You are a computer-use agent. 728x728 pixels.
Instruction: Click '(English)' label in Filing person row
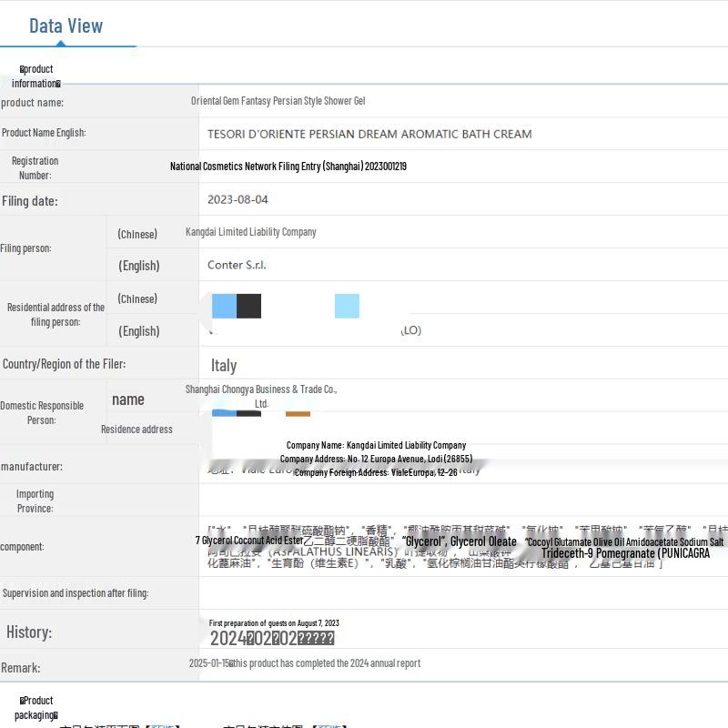pos(139,266)
